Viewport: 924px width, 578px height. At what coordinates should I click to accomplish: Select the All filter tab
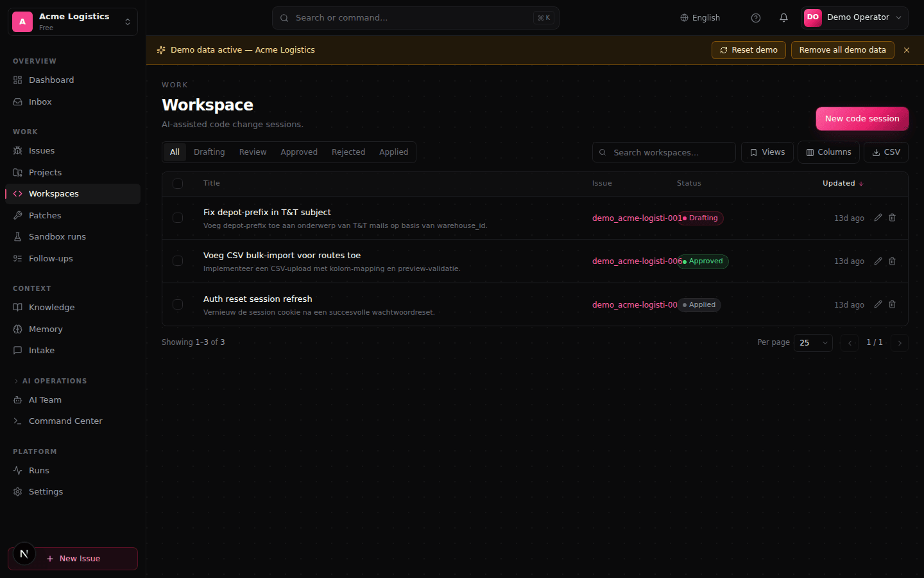click(175, 152)
